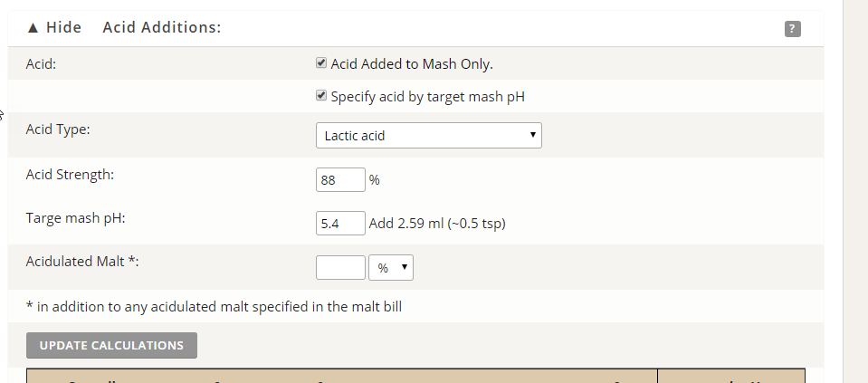Open the Acid Type dropdown showing Lactic acid
This screenshot has height=383, width=868.
pos(428,136)
